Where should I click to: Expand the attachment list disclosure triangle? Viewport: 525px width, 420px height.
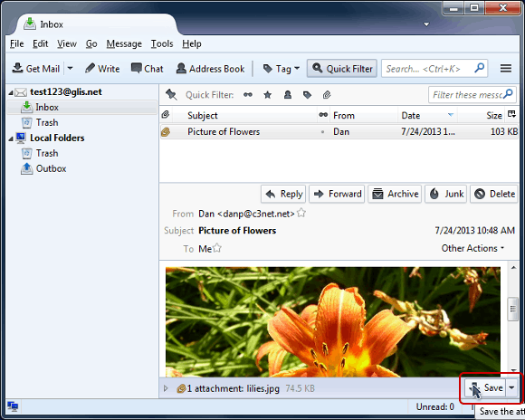coord(166,388)
